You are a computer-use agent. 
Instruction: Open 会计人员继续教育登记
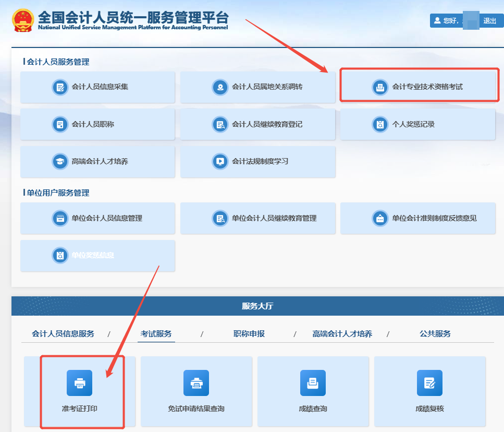(257, 124)
